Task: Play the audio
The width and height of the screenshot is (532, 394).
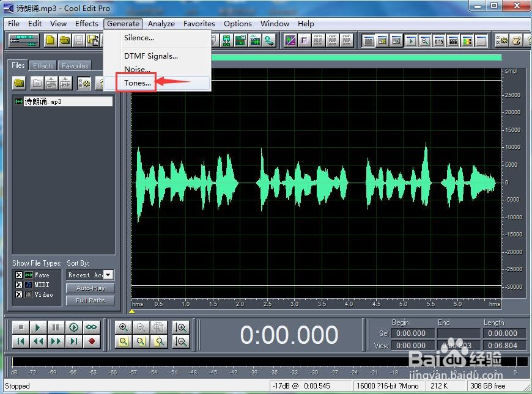Action: click(x=38, y=327)
